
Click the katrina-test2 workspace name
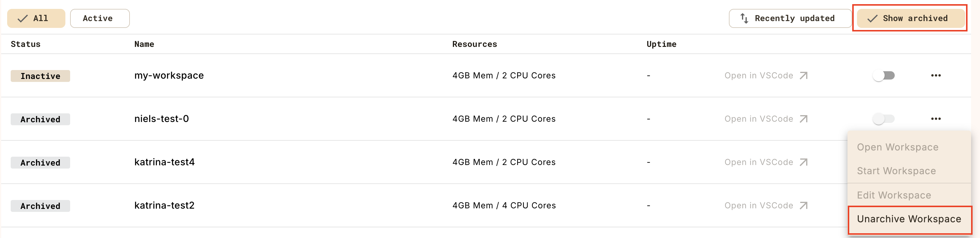(164, 206)
